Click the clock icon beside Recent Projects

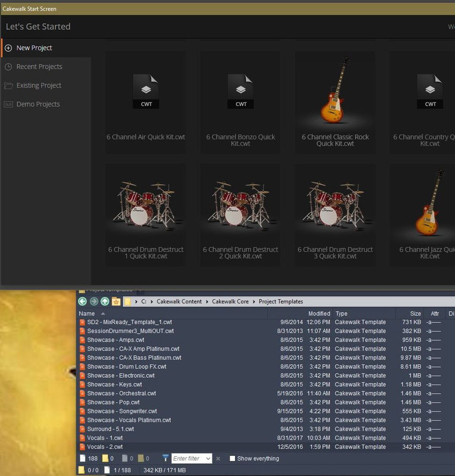point(8,67)
